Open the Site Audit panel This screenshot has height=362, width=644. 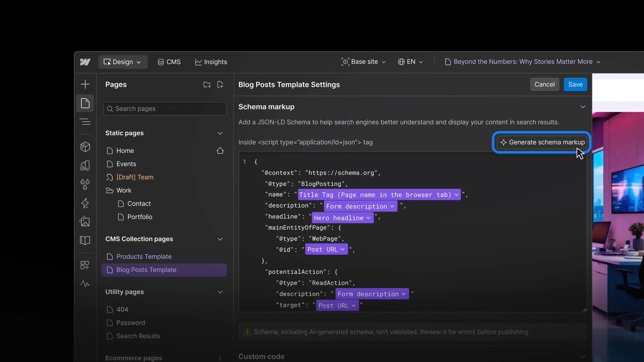point(85,284)
